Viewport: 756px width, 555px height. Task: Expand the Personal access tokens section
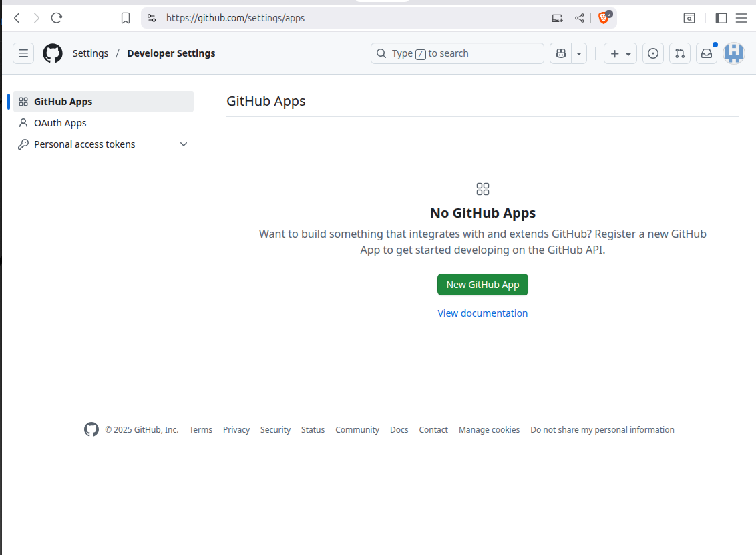click(x=184, y=144)
